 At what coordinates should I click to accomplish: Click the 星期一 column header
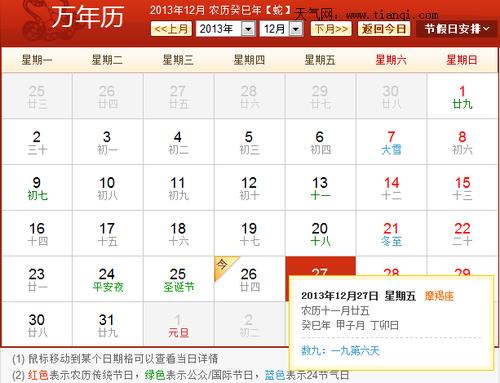[37, 60]
